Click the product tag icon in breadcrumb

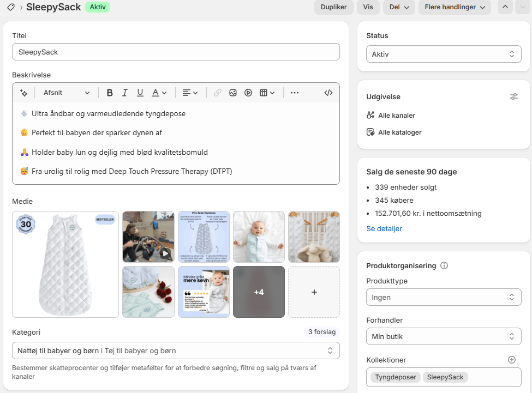tap(11, 7)
